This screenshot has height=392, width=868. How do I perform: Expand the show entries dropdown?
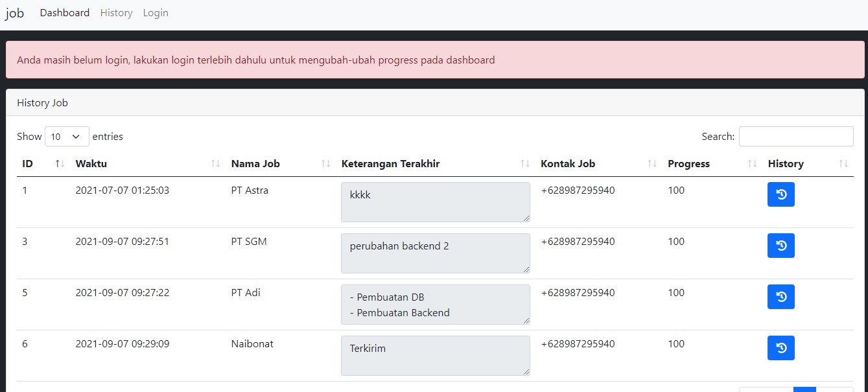point(67,137)
